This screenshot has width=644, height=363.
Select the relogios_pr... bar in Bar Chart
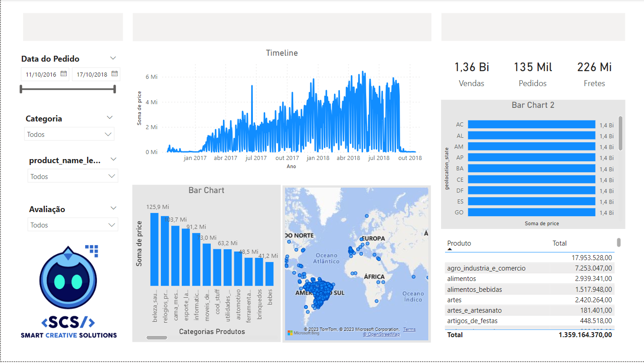165,251
